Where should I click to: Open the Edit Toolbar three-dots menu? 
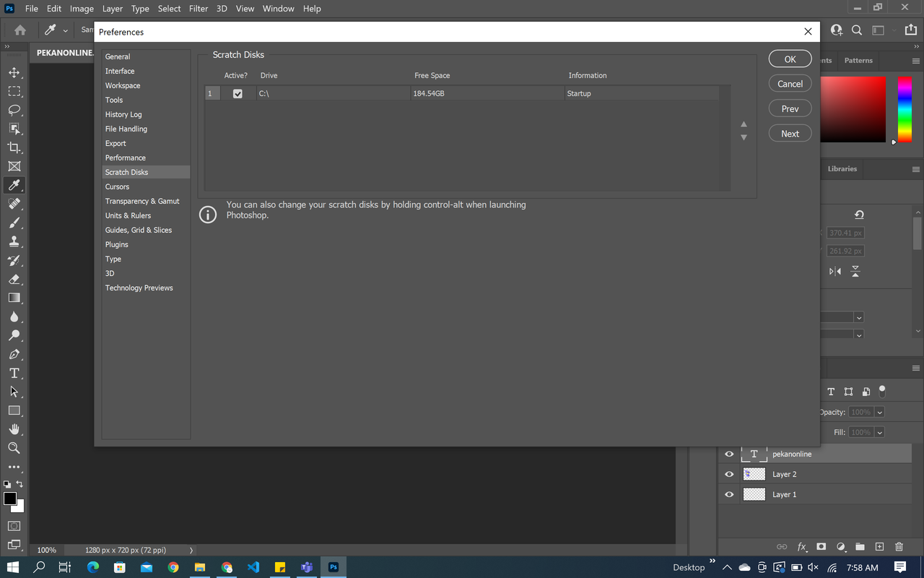[x=14, y=467]
